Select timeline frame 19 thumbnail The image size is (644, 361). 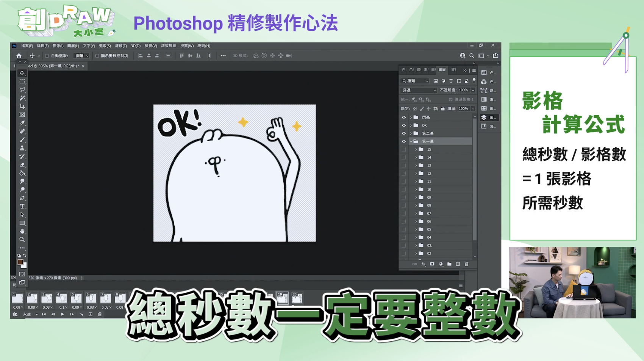coord(282,298)
